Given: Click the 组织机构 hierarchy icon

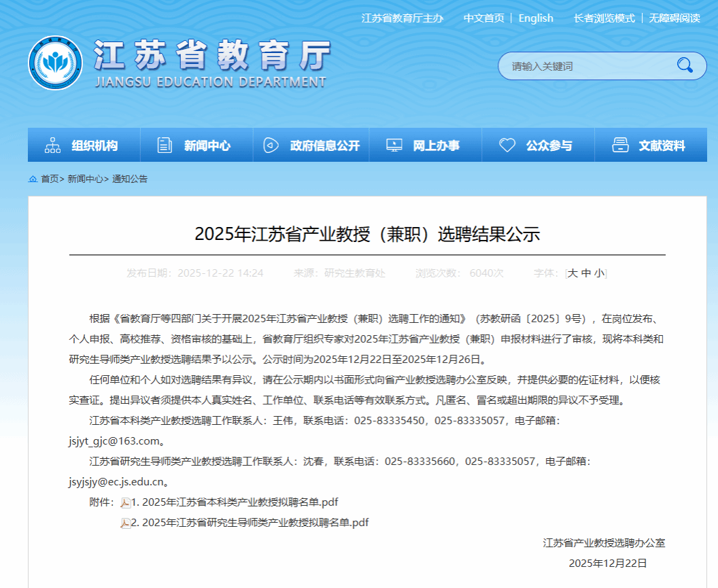Looking at the screenshot, I should (52, 145).
